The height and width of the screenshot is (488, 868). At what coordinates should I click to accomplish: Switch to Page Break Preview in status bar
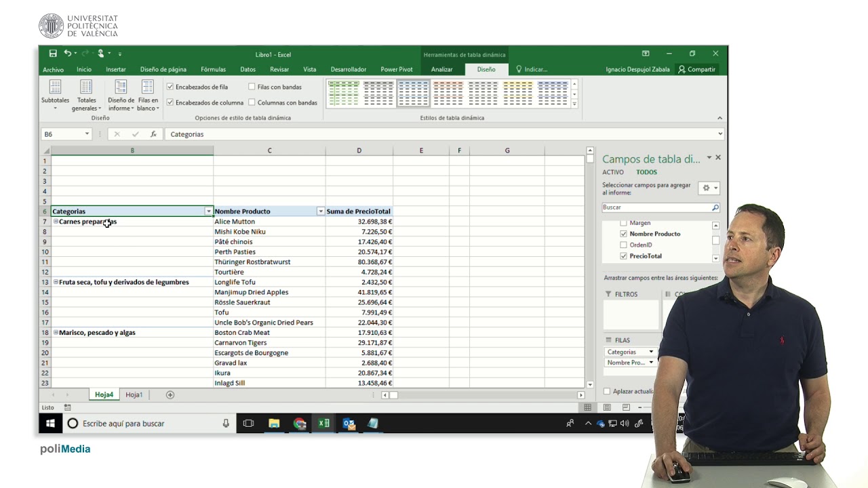(626, 407)
